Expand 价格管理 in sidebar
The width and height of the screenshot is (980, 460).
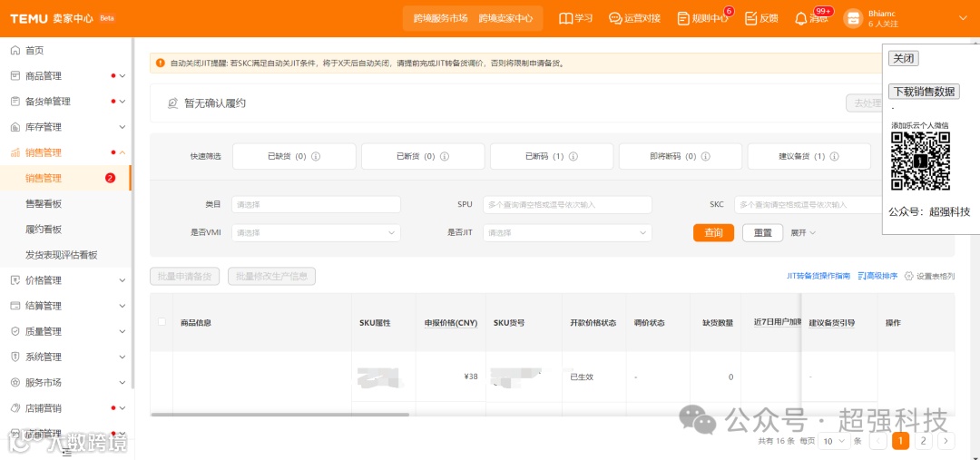(122, 280)
